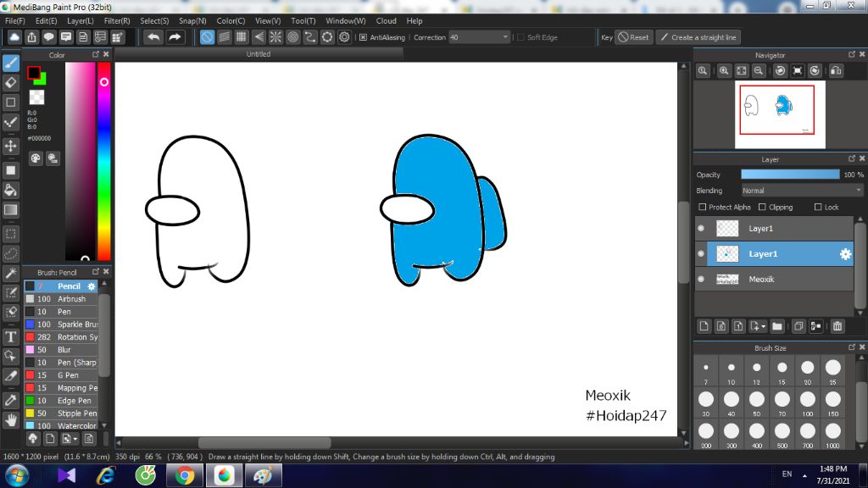The height and width of the screenshot is (488, 868).
Task: Select the Edge Pen brush
Action: [61, 401]
